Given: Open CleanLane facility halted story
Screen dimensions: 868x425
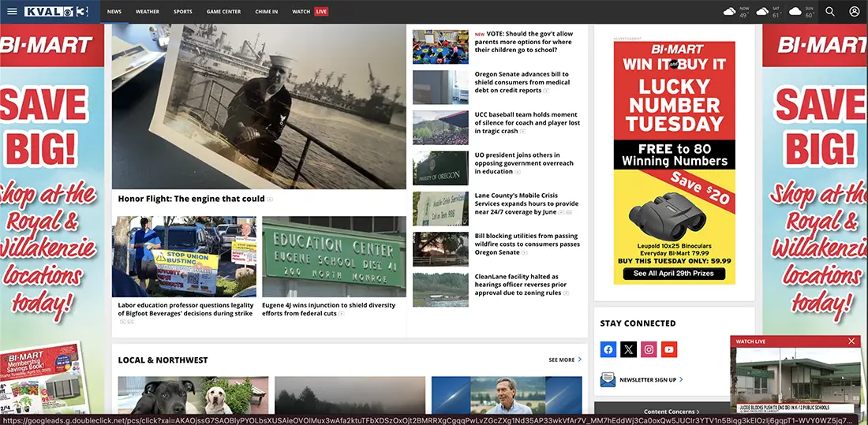Looking at the screenshot, I should click(520, 285).
